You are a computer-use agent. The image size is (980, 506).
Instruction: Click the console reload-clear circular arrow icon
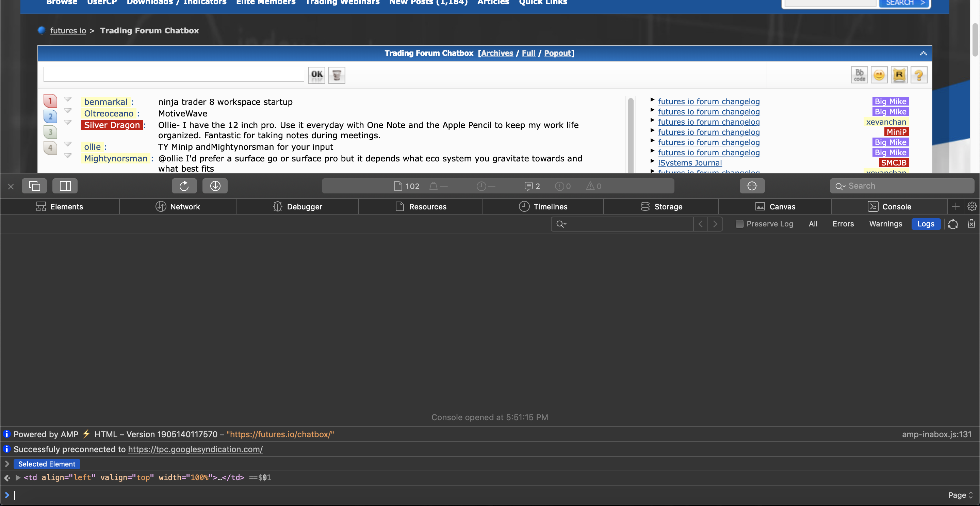tap(953, 224)
